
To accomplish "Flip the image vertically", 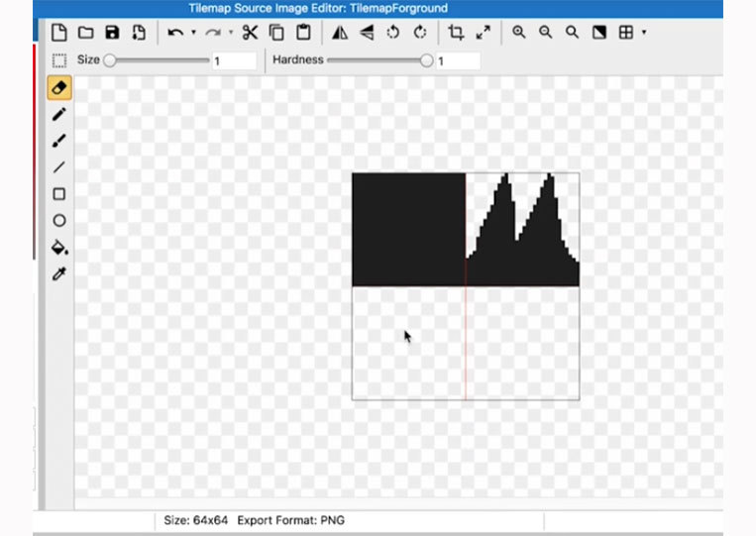I will point(367,33).
